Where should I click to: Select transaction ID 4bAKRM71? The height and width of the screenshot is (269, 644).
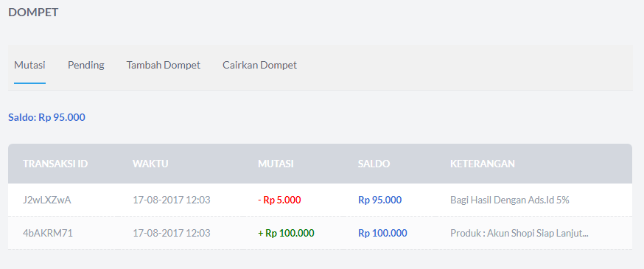pos(48,234)
